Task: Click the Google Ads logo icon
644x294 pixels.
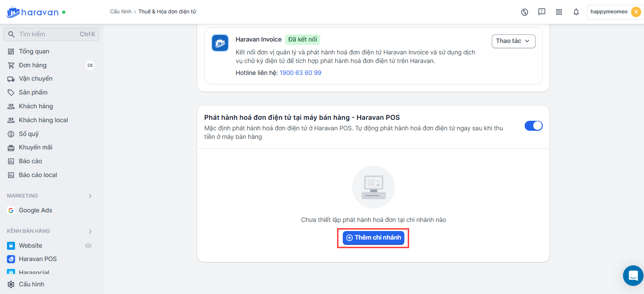Action: (x=11, y=210)
